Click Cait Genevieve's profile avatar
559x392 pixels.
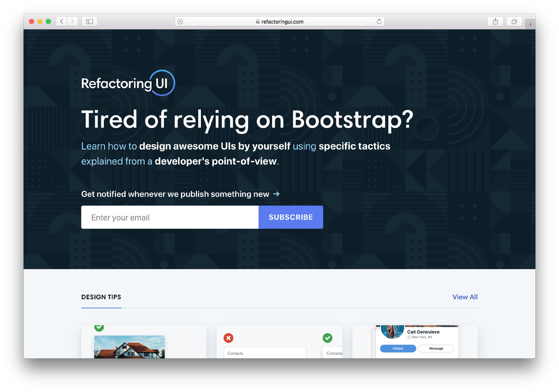[x=392, y=332]
